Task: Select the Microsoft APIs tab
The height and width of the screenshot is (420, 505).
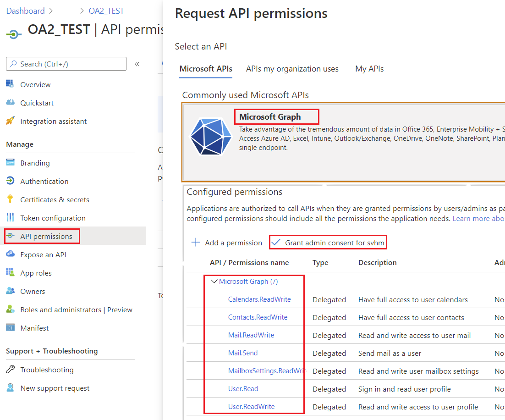Action: coord(206,69)
